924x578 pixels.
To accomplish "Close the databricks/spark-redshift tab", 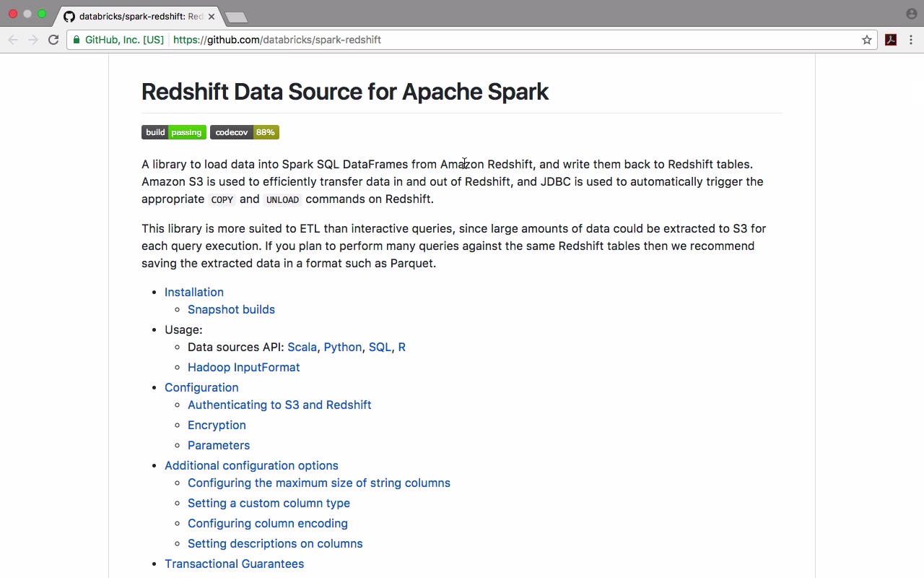I will tap(211, 16).
